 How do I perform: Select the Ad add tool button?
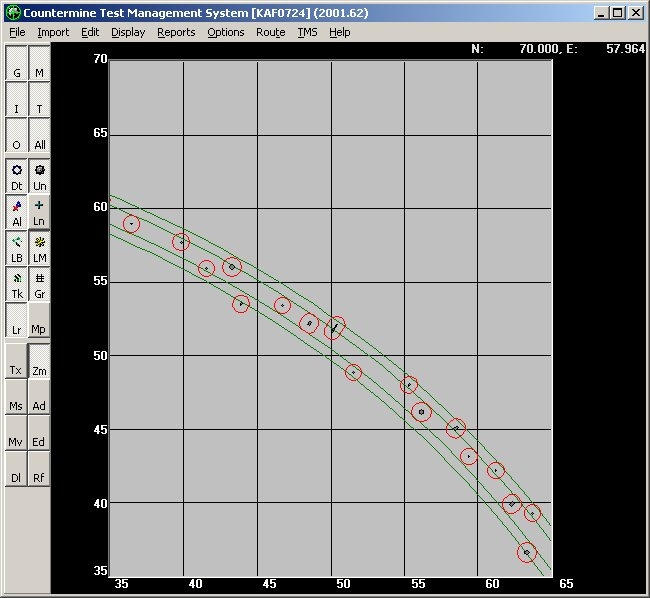click(x=39, y=397)
